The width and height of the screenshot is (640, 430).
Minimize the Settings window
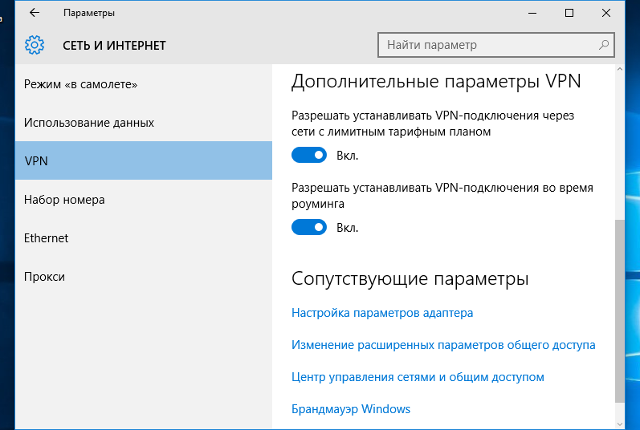point(523,13)
